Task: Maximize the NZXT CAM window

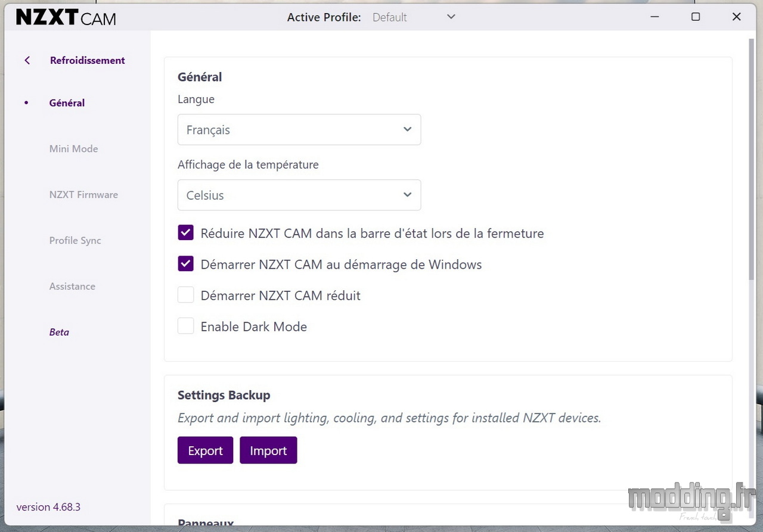Action: (x=695, y=17)
